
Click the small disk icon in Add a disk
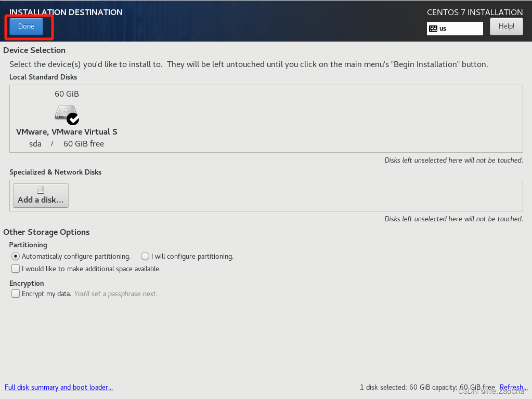(41, 190)
